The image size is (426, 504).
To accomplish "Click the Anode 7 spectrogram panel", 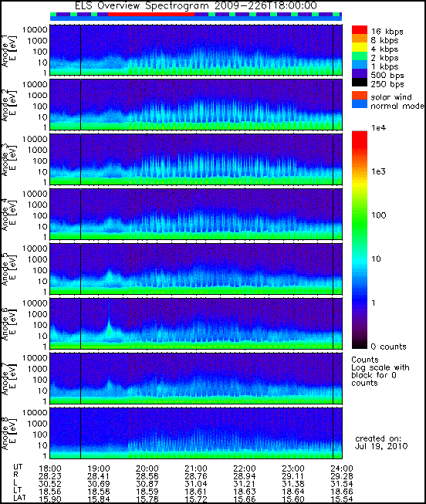I will [x=196, y=378].
